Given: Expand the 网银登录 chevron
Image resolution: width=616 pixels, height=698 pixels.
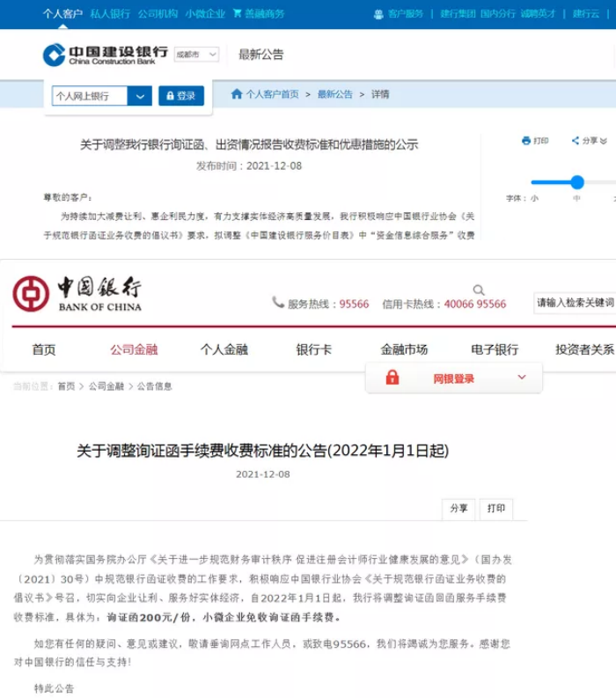Looking at the screenshot, I should click(522, 378).
